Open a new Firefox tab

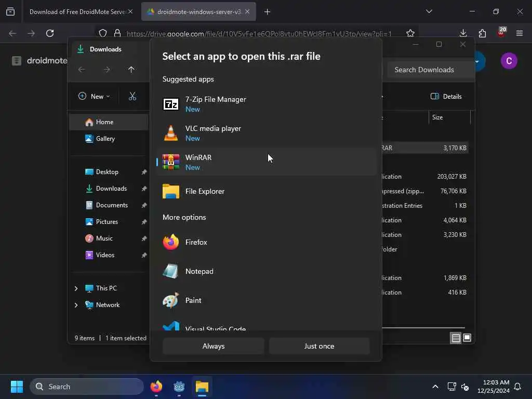pyautogui.click(x=268, y=12)
